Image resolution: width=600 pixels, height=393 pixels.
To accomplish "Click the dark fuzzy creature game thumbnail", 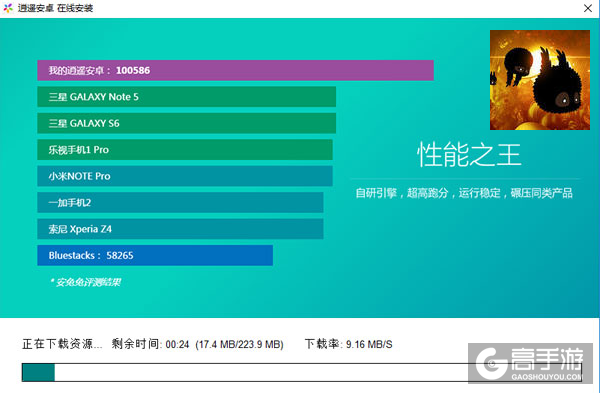I will 540,80.
